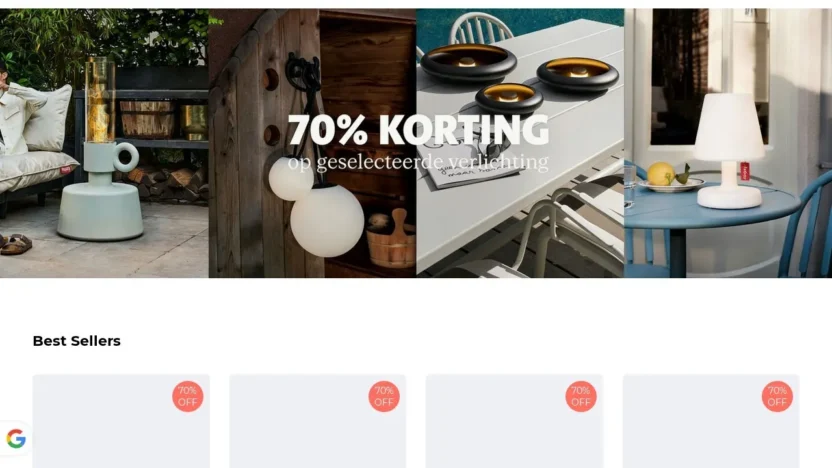Image resolution: width=832 pixels, height=468 pixels.
Task: Click the 70% OFF badge on third product
Action: [x=580, y=396]
